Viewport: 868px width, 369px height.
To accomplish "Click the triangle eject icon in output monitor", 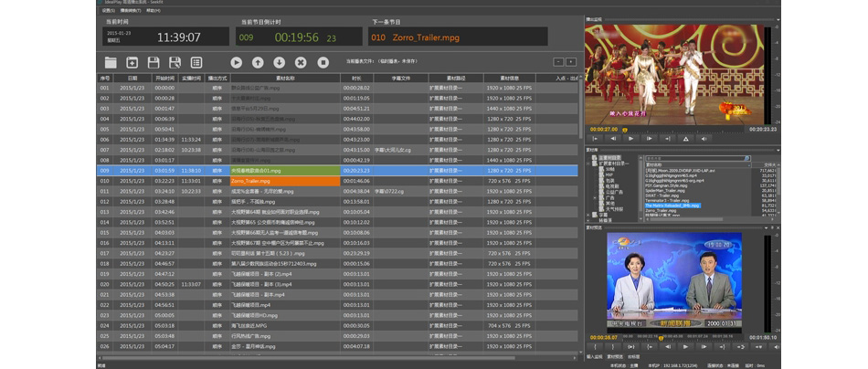I will [686, 139].
